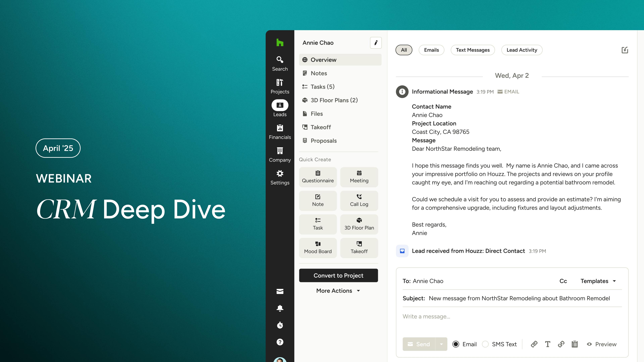Click Cc to add recipients

coord(563,281)
